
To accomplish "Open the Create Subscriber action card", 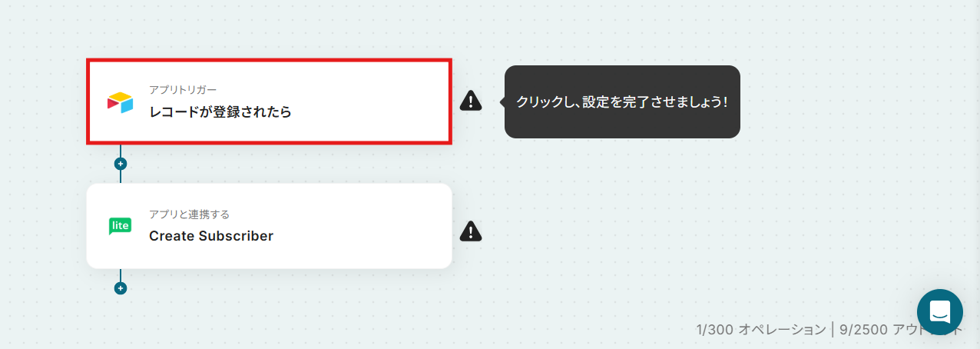I will coord(269,226).
